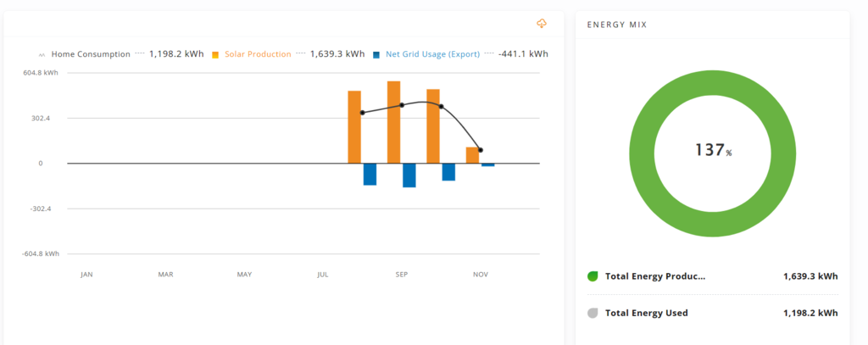Viewport: 868px width, 345px height.
Task: Select the small November orange solar bar
Action: click(x=472, y=155)
